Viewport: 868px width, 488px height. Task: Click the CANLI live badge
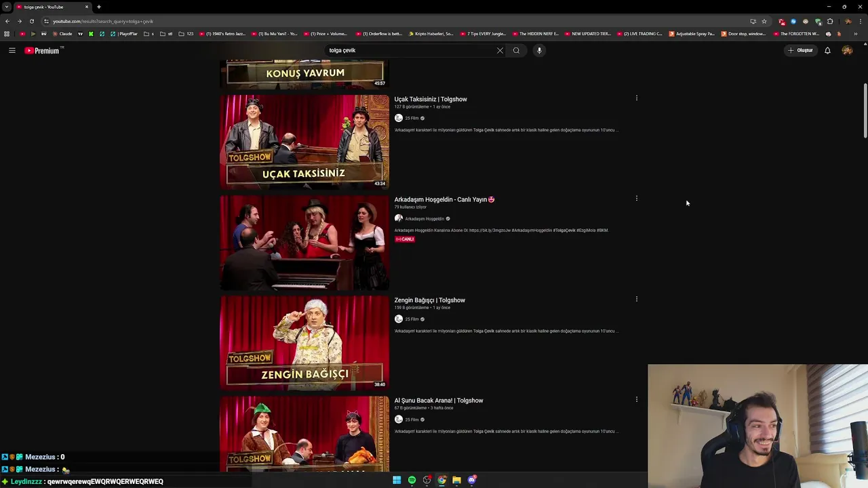(x=405, y=239)
